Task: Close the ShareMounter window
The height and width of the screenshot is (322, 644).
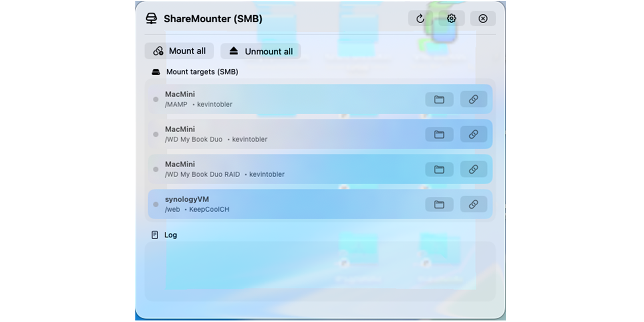Action: (x=482, y=18)
